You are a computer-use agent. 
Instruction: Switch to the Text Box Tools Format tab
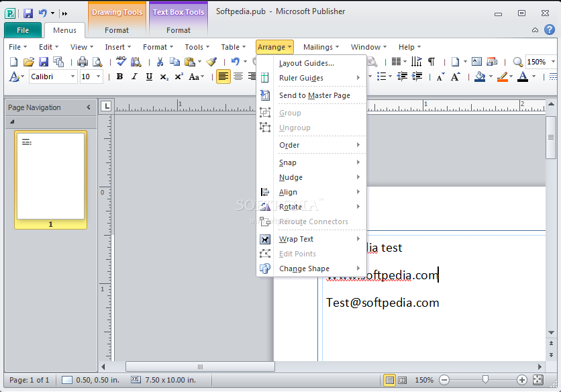tap(178, 30)
